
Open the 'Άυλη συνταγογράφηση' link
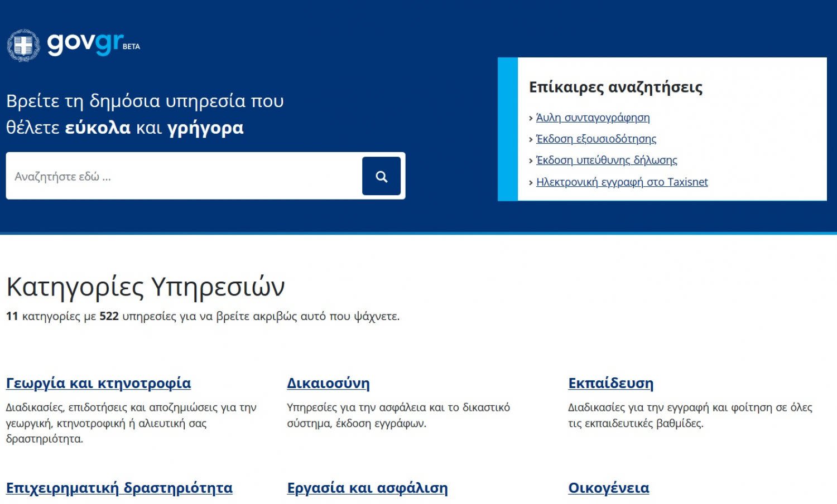[x=593, y=118]
